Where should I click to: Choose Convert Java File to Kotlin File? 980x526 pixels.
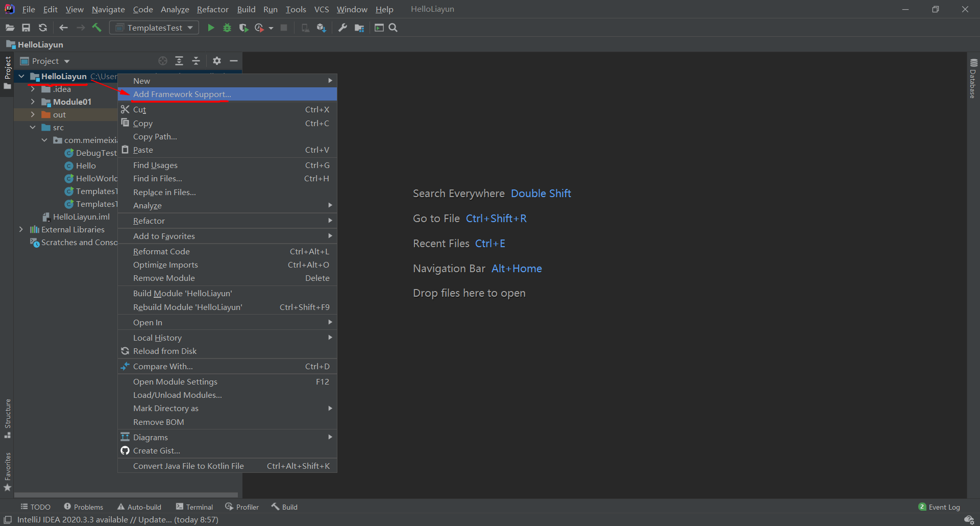pyautogui.click(x=227, y=466)
